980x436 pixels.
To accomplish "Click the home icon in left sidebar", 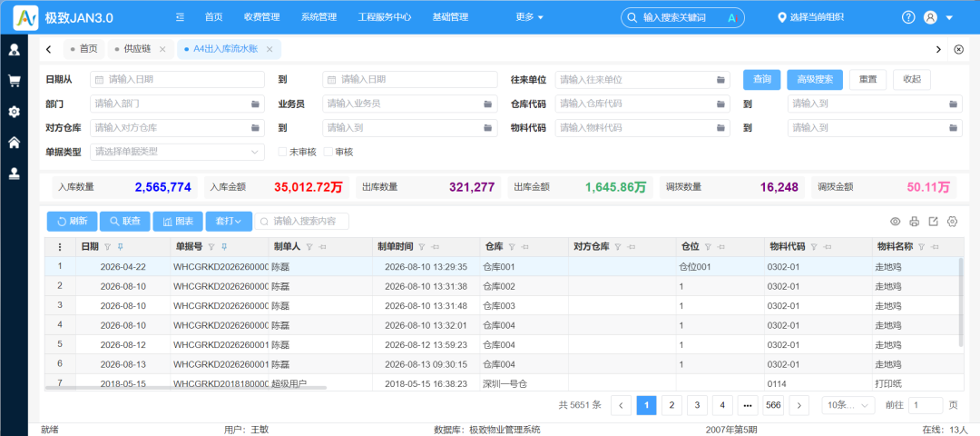I will point(14,143).
